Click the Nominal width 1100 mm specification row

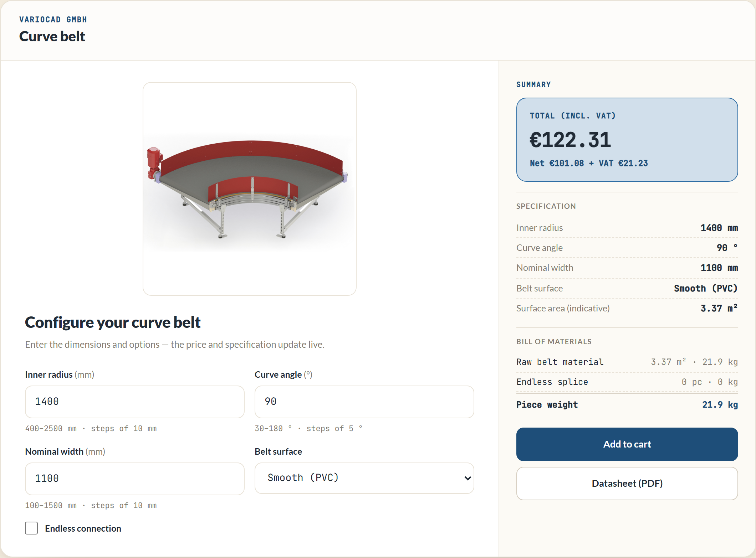coord(627,268)
